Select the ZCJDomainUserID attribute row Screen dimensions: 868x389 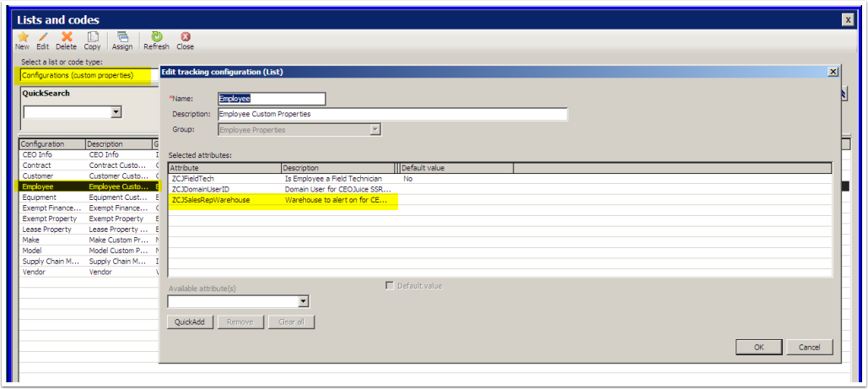pos(500,190)
